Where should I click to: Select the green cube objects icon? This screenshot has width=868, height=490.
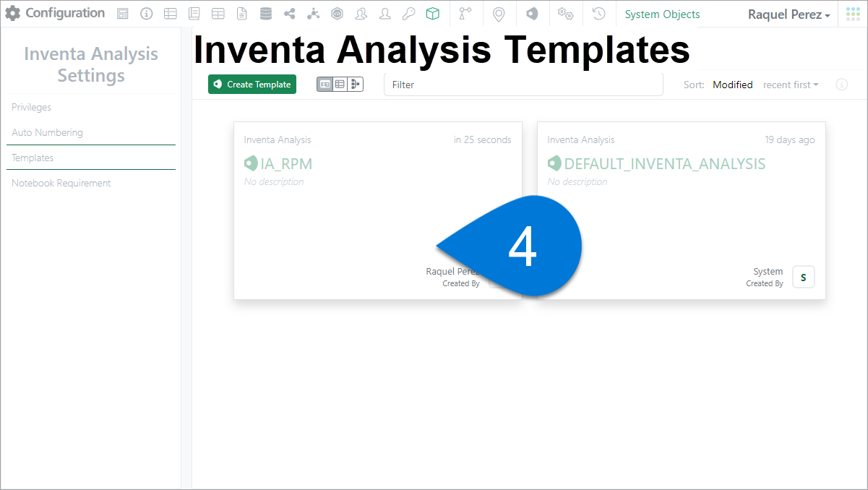(432, 14)
